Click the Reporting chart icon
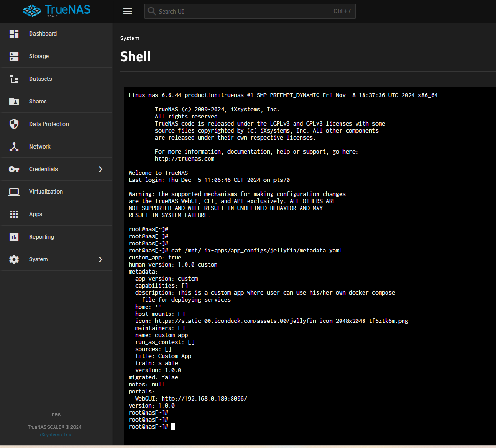 pyautogui.click(x=14, y=237)
